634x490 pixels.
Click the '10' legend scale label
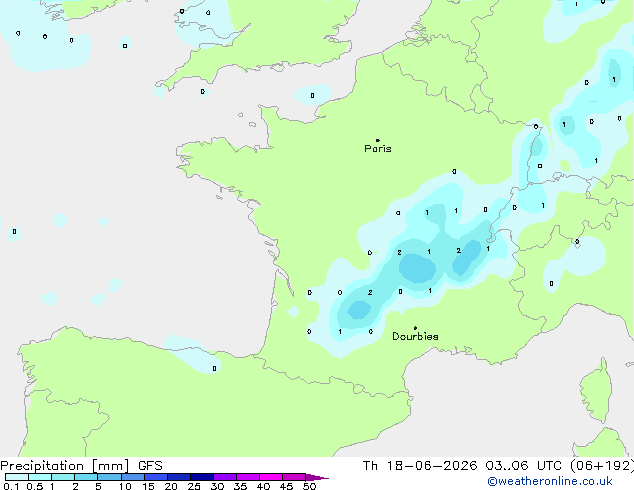(x=125, y=486)
